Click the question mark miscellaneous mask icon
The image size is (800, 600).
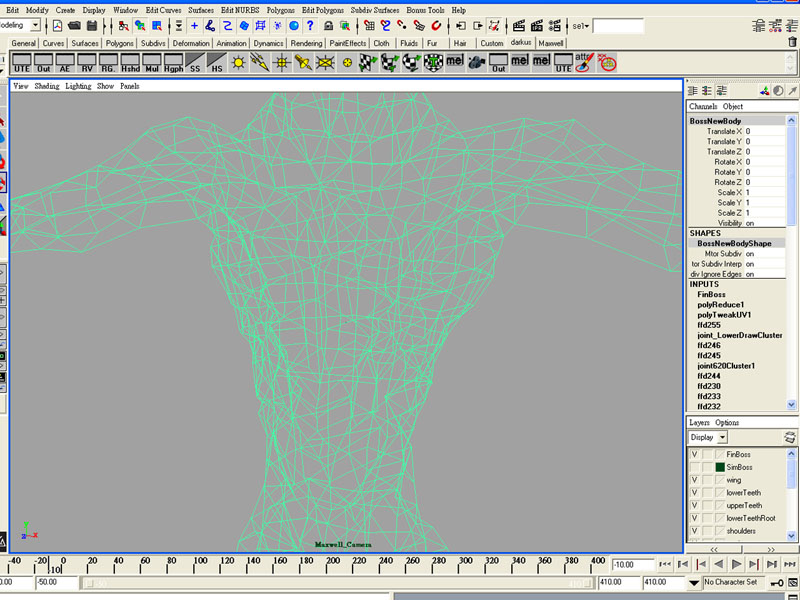310,26
